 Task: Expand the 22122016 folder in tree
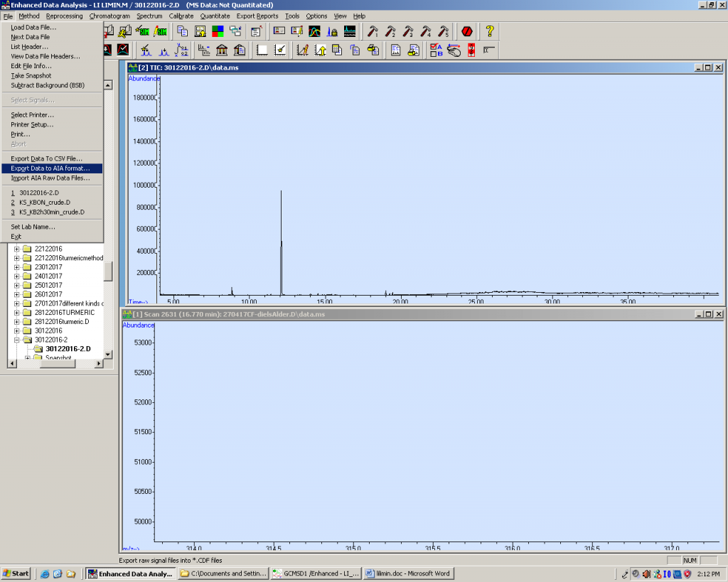pos(16,249)
